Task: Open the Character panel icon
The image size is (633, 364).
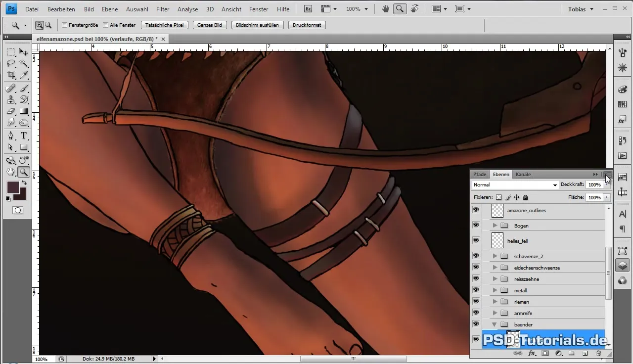Action: click(x=623, y=214)
